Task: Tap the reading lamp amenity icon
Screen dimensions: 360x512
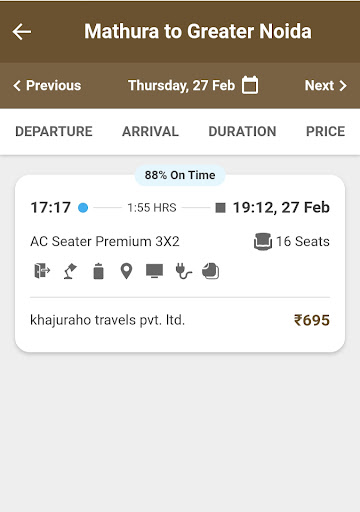Action: 70,271
